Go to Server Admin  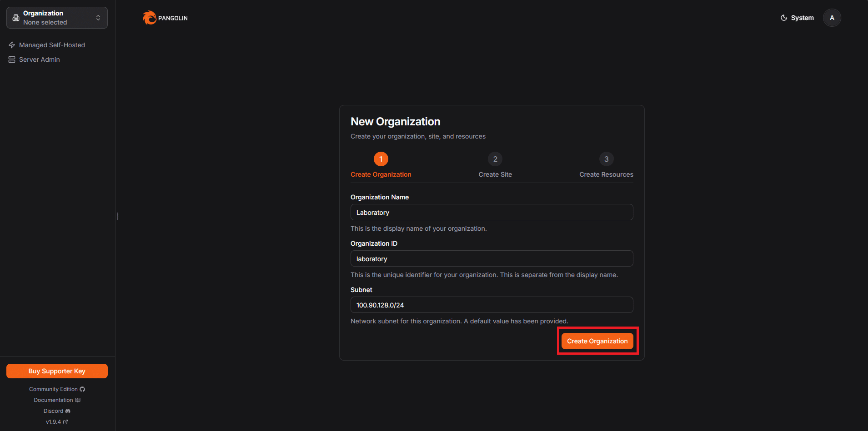pyautogui.click(x=40, y=59)
